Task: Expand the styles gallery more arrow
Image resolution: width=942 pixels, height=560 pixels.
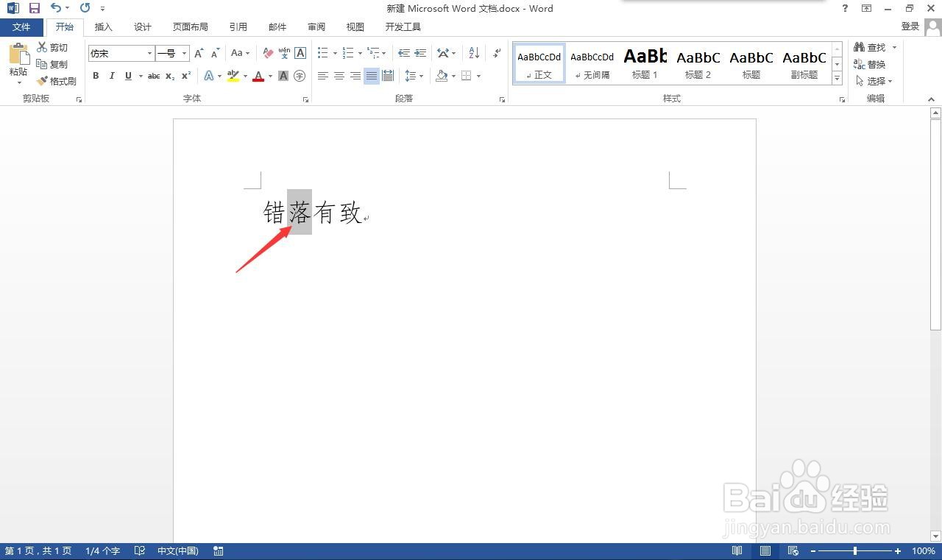Action: (837, 78)
